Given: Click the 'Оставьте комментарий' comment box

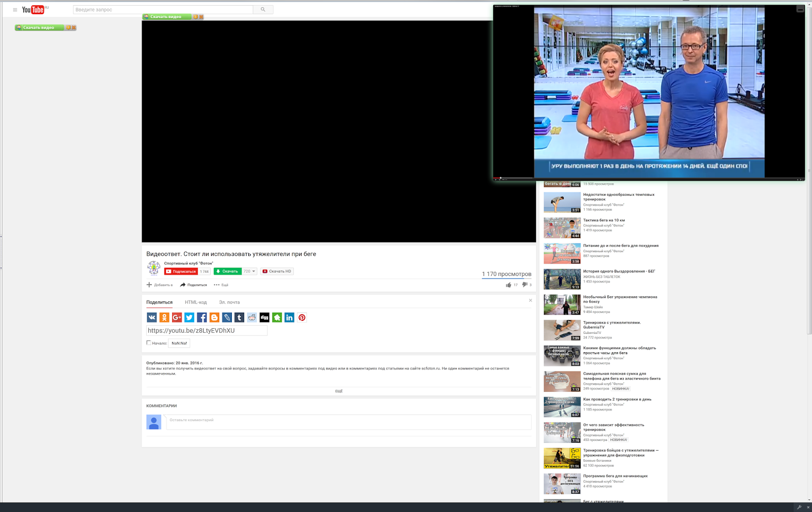Looking at the screenshot, I should pos(349,422).
